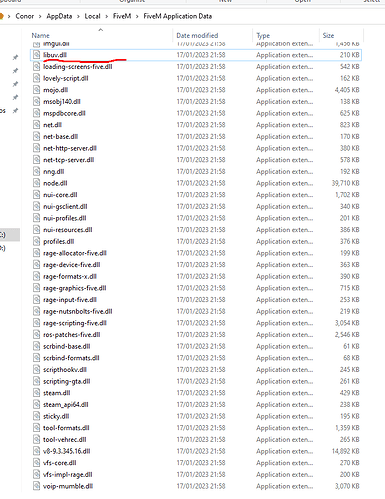Expand the chevron after Conor in path

[x=40, y=16]
